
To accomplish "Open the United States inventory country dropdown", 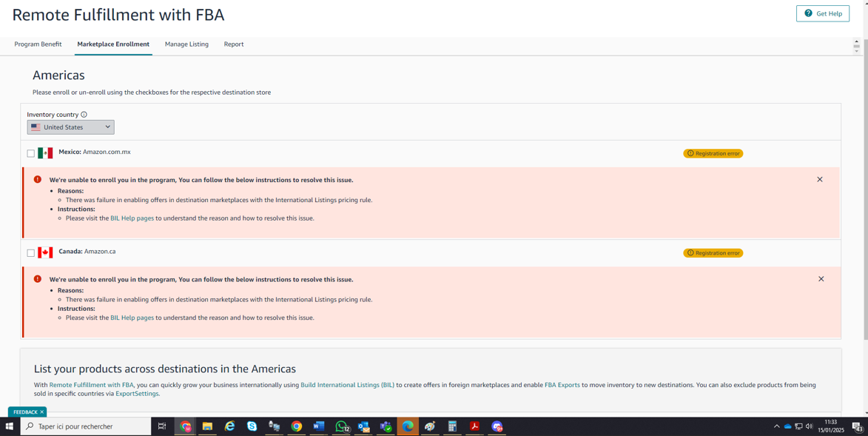I will (71, 127).
